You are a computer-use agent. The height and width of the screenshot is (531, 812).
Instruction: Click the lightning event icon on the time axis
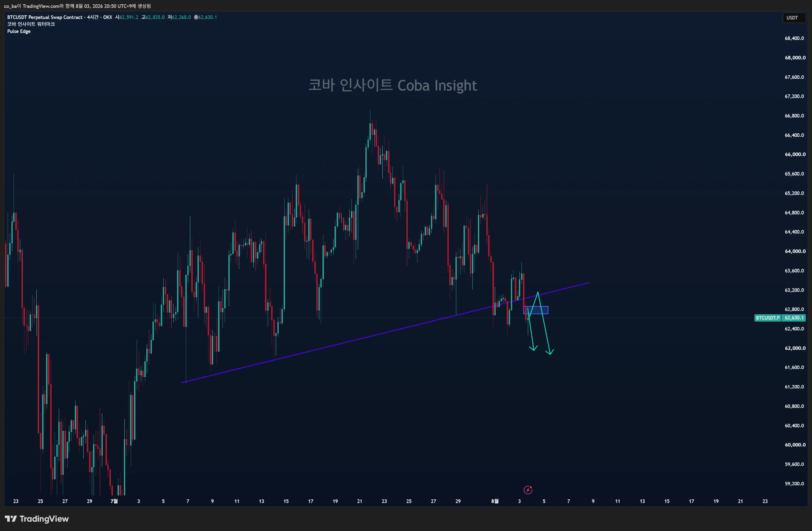click(528, 490)
